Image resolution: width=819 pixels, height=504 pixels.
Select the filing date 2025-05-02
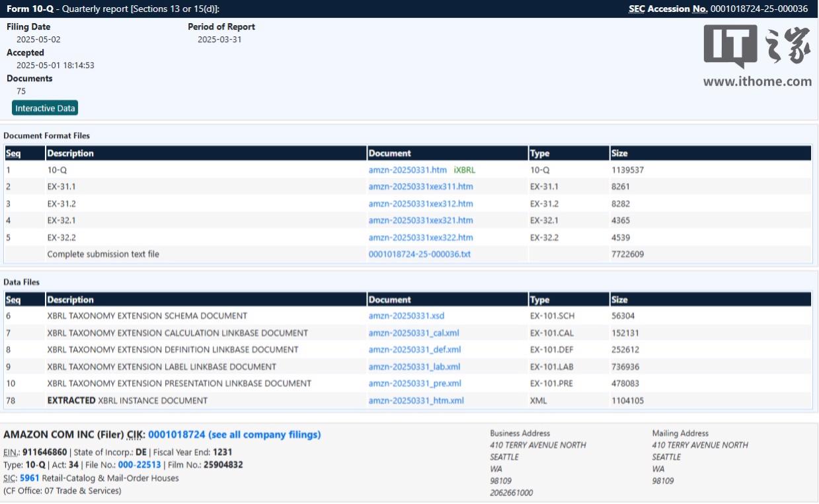click(x=38, y=40)
